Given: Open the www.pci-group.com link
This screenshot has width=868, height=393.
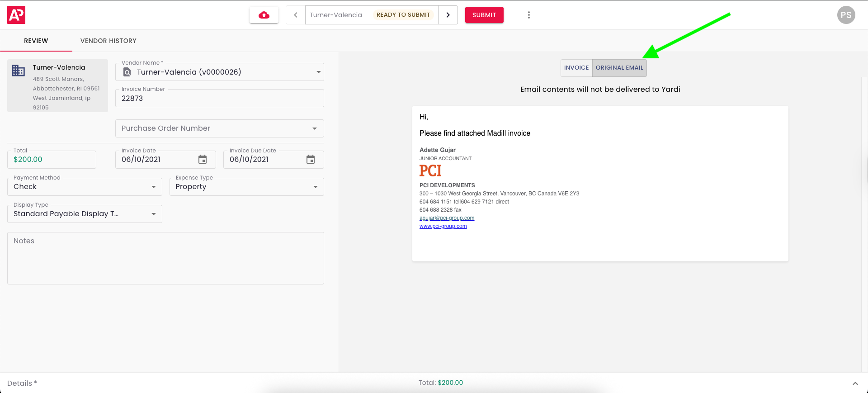Looking at the screenshot, I should pyautogui.click(x=443, y=226).
